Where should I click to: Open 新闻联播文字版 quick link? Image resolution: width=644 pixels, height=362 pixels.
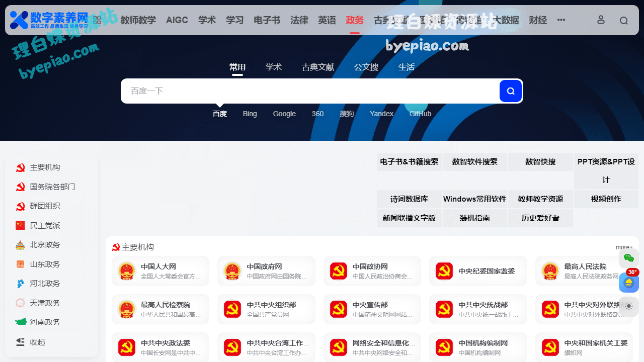(x=409, y=218)
